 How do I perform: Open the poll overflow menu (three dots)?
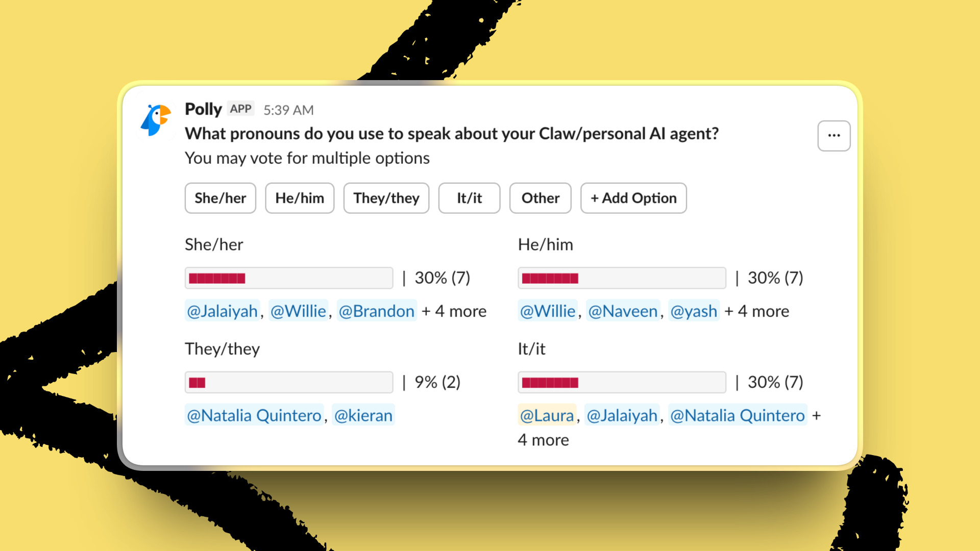pyautogui.click(x=834, y=135)
